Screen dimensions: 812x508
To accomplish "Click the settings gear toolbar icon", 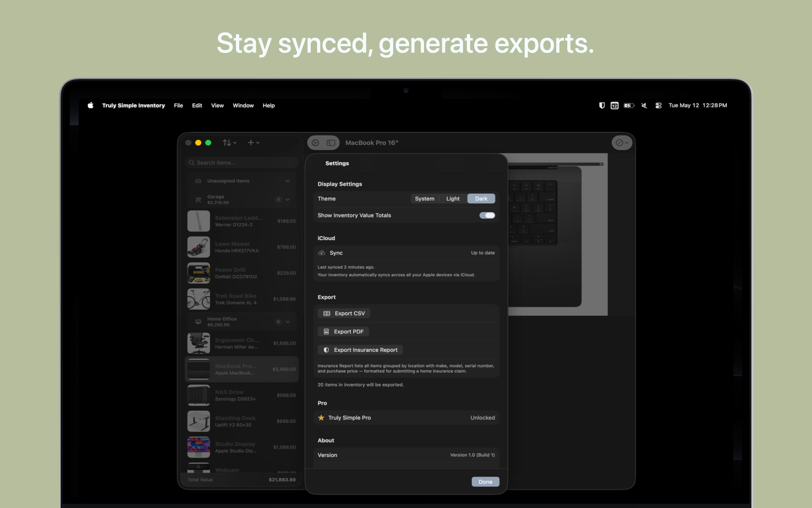I will (315, 143).
